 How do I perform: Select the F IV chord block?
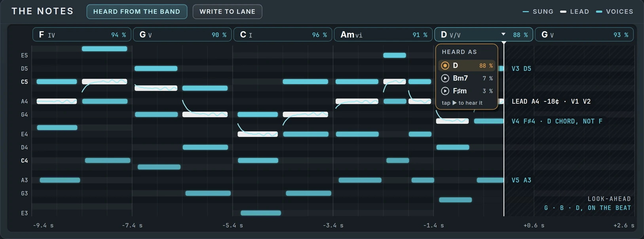coord(82,34)
